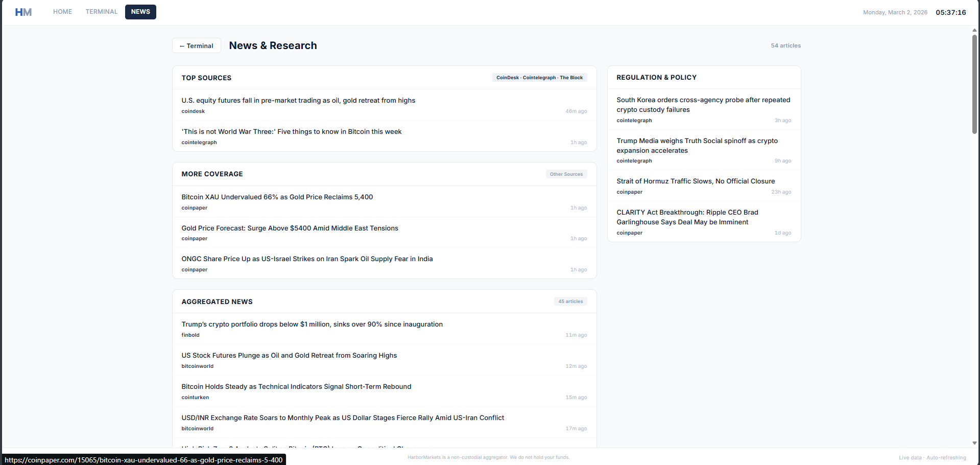Open the Gold Price Forecast article

pyautogui.click(x=290, y=228)
